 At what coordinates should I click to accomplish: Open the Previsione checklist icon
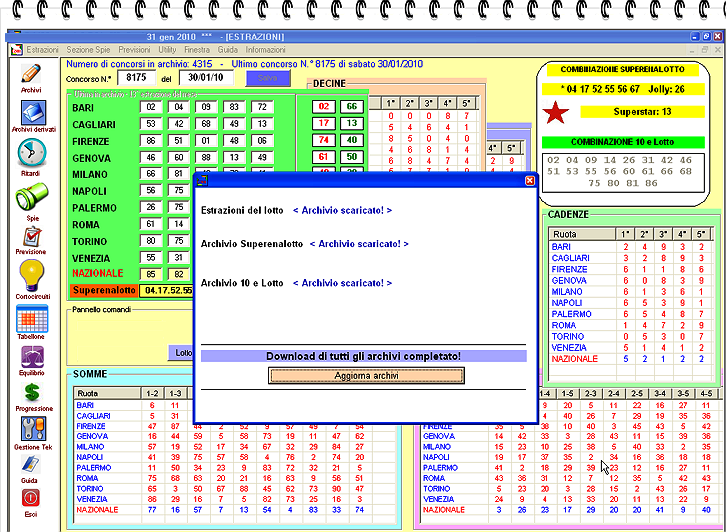[x=31, y=237]
